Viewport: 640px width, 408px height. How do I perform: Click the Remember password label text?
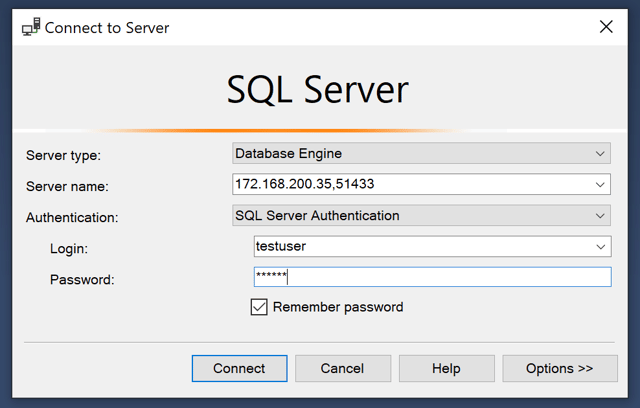[x=338, y=307]
